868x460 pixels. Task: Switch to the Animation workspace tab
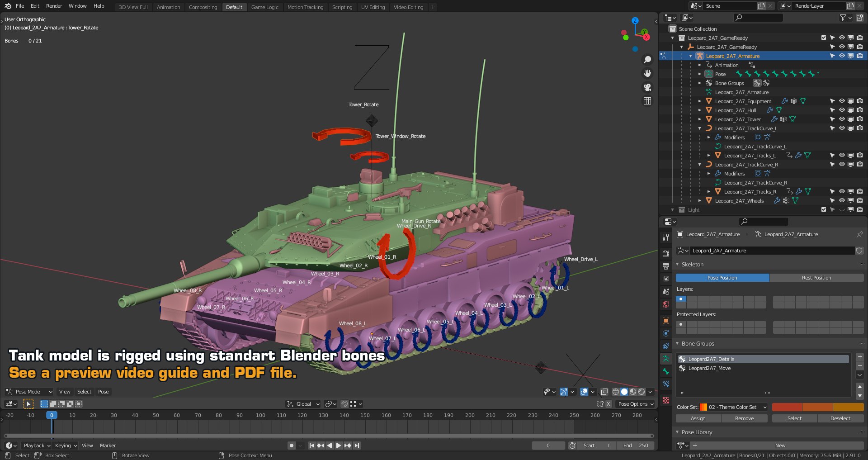click(x=168, y=7)
